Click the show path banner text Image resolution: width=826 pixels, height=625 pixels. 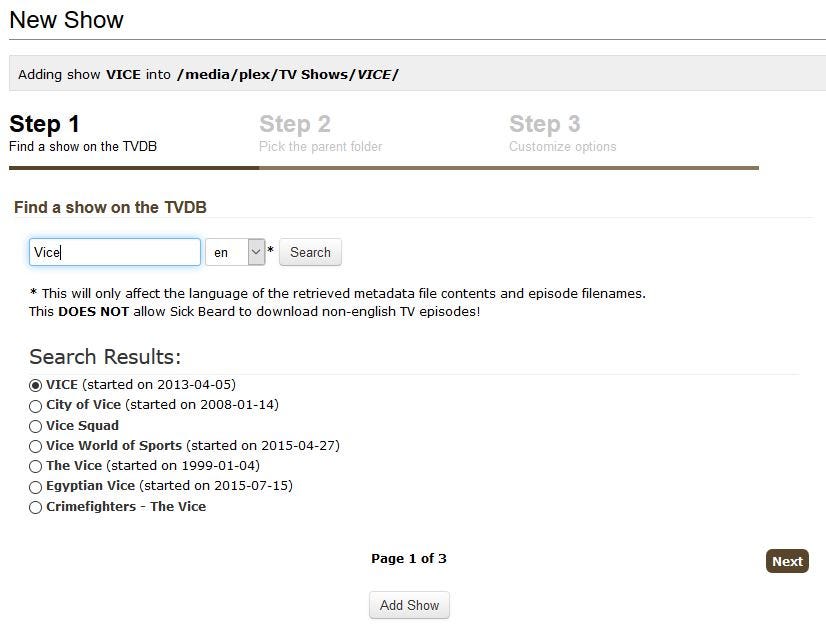(x=208, y=74)
